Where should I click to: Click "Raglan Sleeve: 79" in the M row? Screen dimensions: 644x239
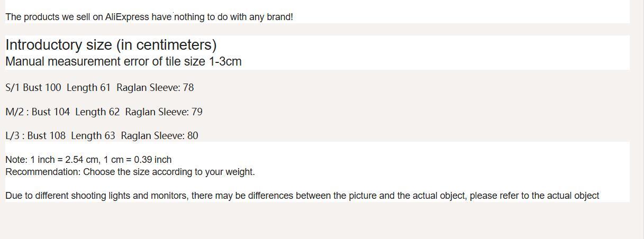164,112
